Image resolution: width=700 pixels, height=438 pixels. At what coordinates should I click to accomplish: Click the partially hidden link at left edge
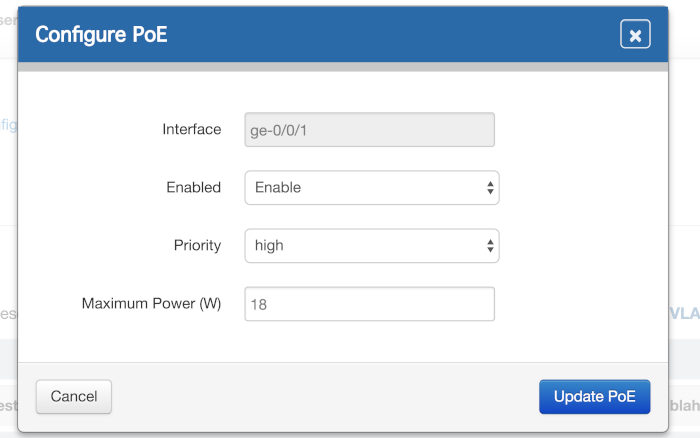click(x=8, y=124)
